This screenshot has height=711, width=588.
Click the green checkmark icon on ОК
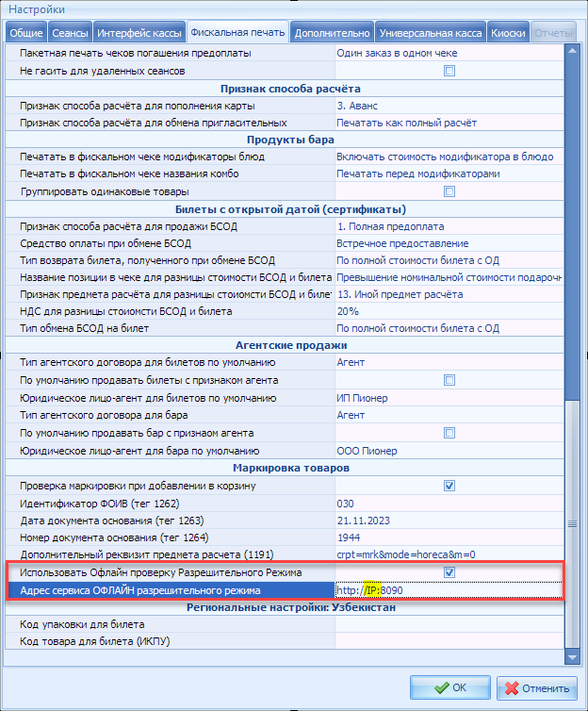click(441, 687)
